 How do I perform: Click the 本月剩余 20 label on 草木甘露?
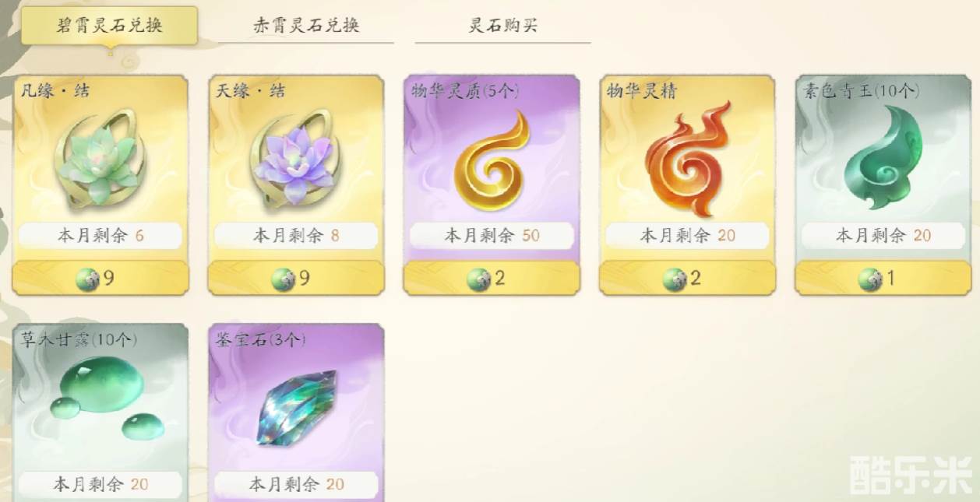pyautogui.click(x=100, y=485)
